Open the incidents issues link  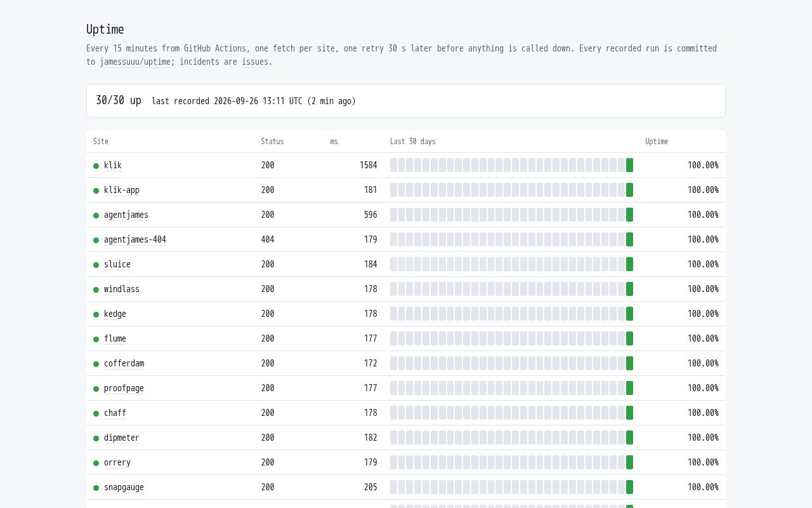255,62
